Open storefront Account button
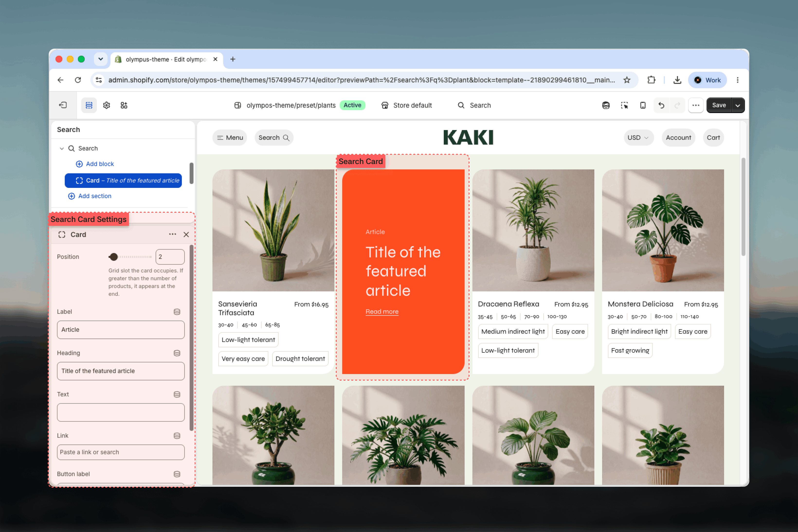Screen dimensions: 798x532 tap(678, 138)
